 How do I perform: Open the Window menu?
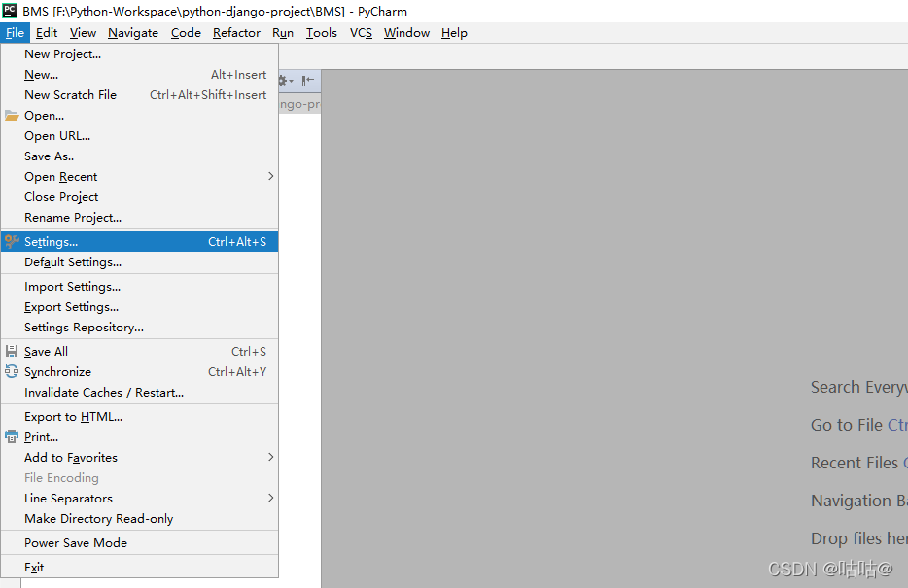[406, 33]
